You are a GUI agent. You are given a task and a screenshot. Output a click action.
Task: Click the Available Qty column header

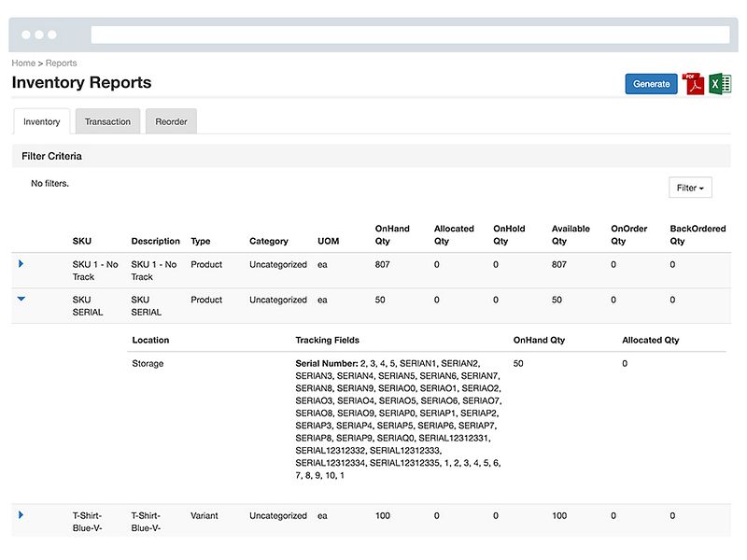[571, 235]
